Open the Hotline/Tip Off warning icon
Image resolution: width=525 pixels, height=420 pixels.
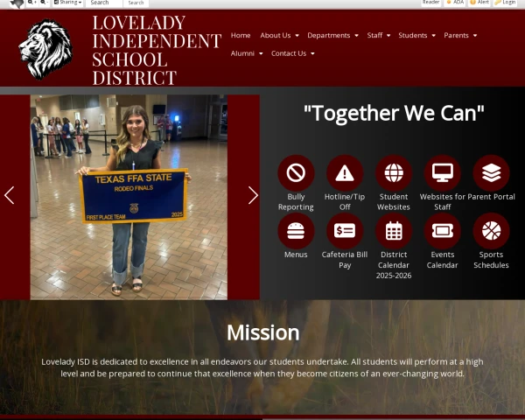tap(345, 173)
